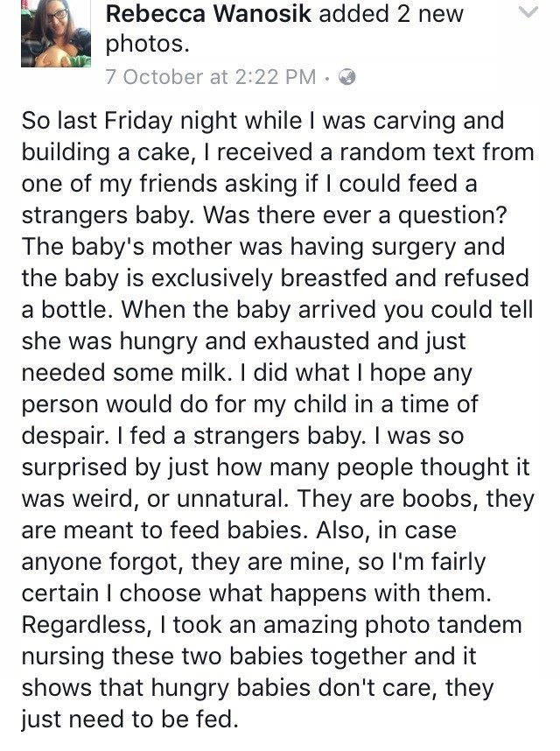Open Rebecca Wanosik's profile picture
The image size is (560, 751).
point(55,33)
